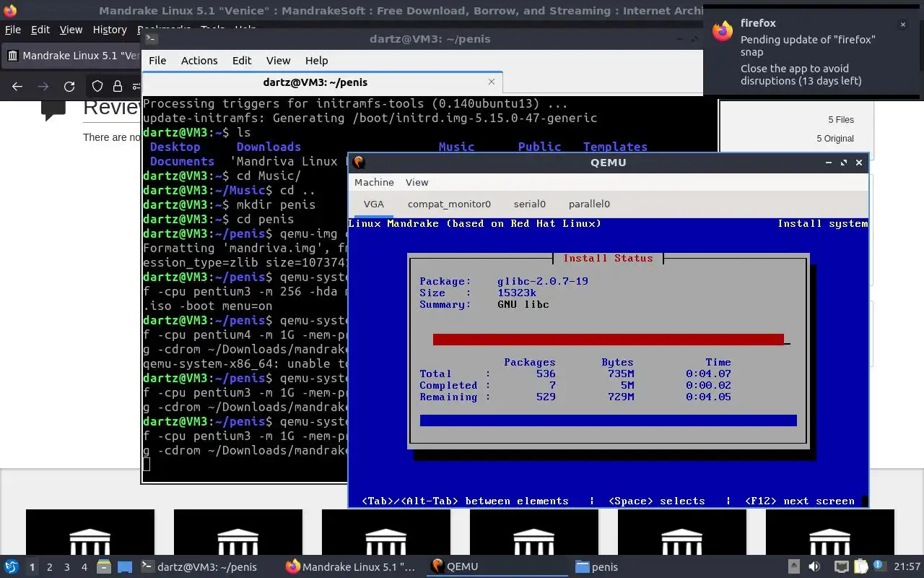Click the QEMU window's title bar icon
Screen dimensions: 924x578
click(359, 163)
